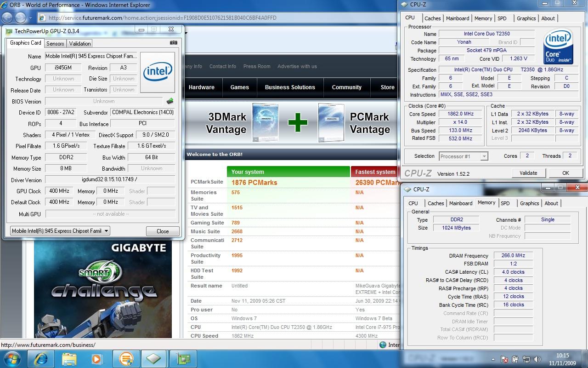
Task: Open the Gigabyte Smart6 challenge ad
Action: [102, 289]
